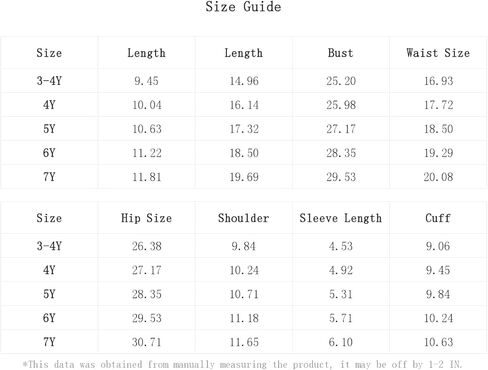Select the 7Y row in top table
This screenshot has width=488, height=370.
coord(244,177)
